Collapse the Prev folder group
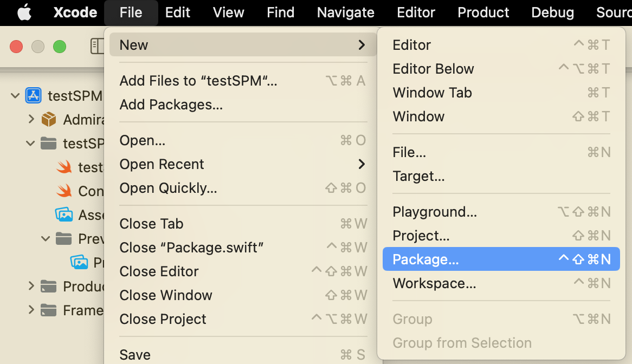The image size is (632, 364). click(46, 239)
